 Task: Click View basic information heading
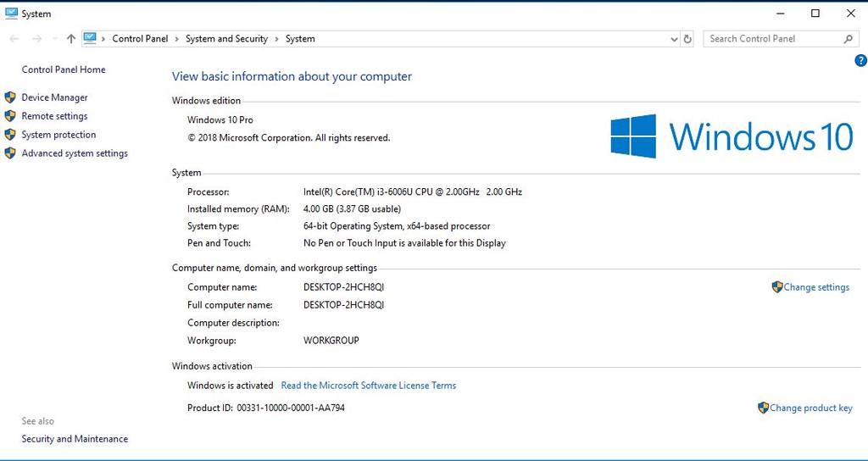[x=292, y=77]
